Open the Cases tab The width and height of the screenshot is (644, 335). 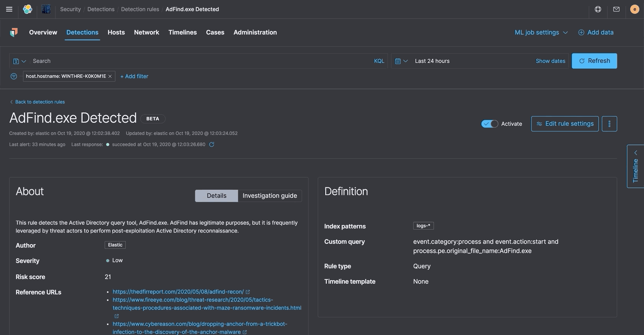point(215,33)
